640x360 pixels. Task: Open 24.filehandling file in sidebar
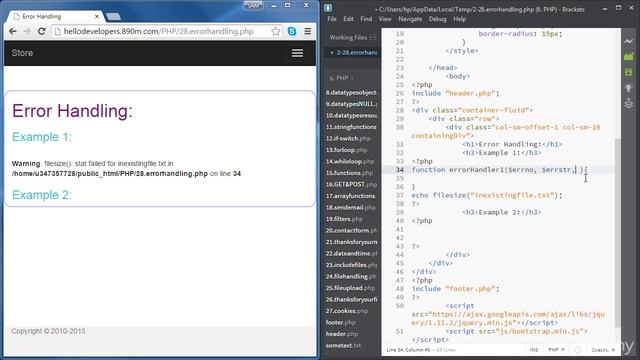(351, 276)
